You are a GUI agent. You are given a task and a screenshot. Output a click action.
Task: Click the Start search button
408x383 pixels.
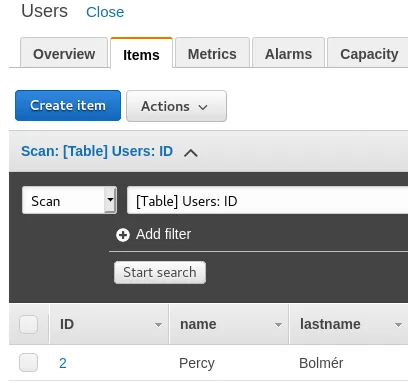point(160,272)
